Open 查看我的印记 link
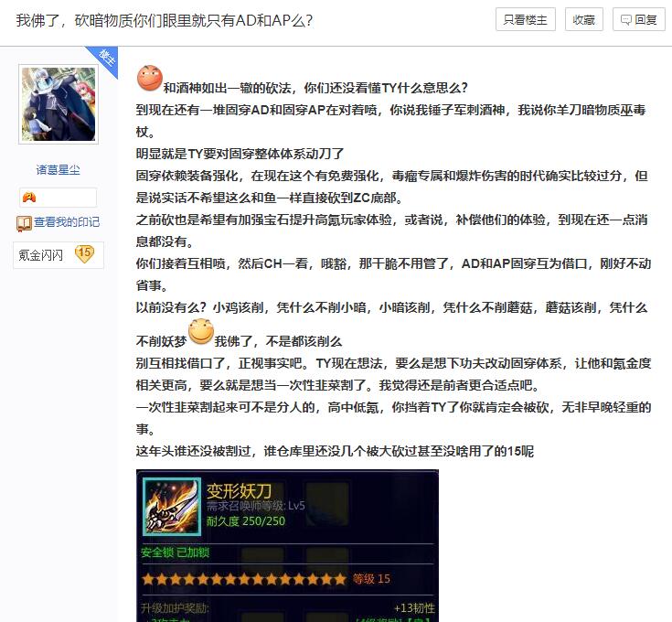The image size is (672, 622). click(67, 222)
